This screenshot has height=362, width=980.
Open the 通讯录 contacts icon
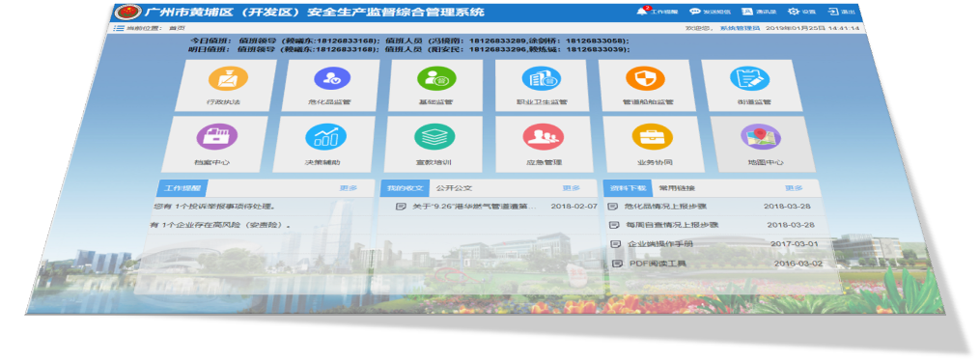point(747,12)
